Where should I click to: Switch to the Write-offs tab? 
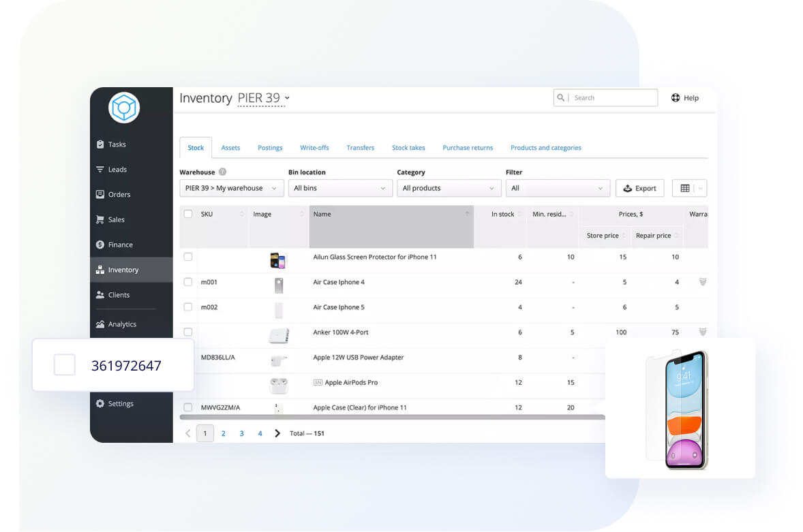coord(314,148)
